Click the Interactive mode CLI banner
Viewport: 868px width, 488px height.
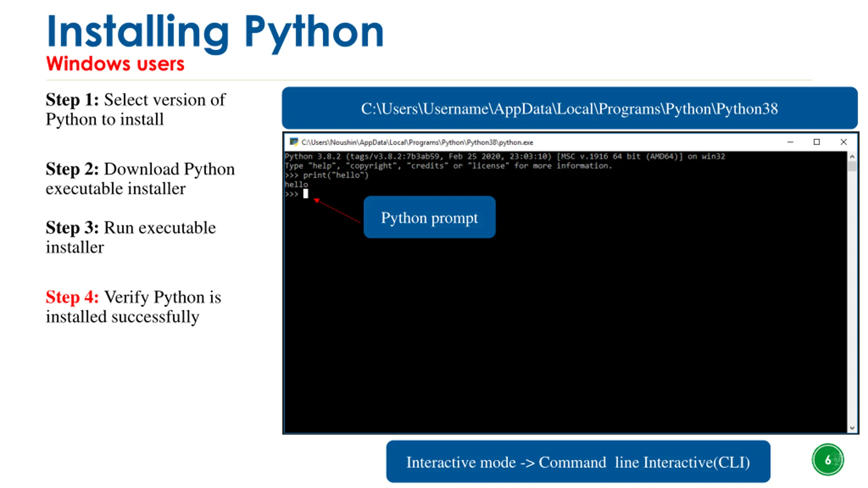tap(578, 462)
